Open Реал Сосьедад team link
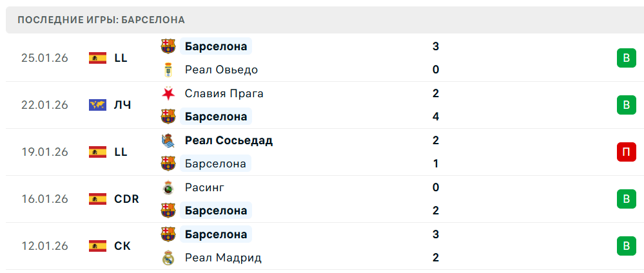This screenshot has height=273, width=644. (x=228, y=140)
